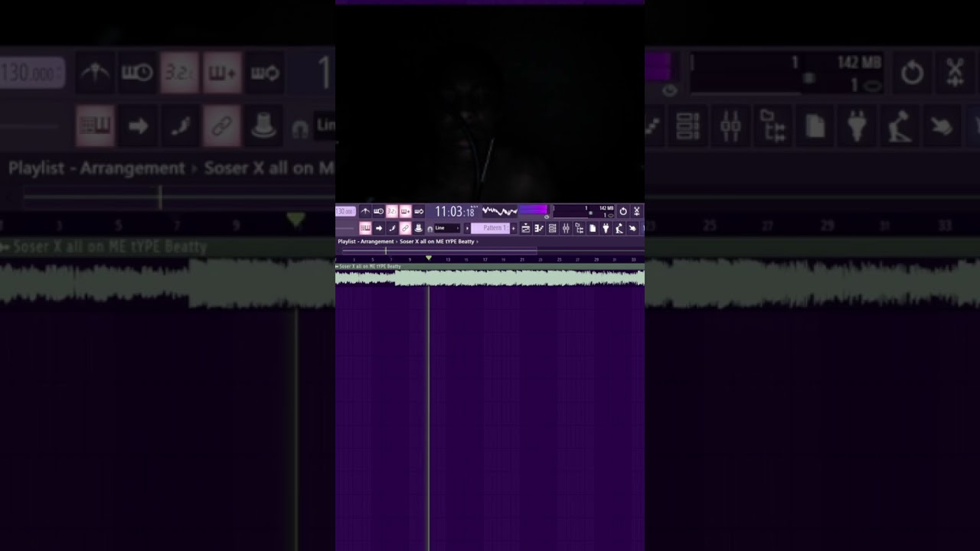Screen dimensions: 980x551
Task: Add a new pattern with plus button
Action: point(514,228)
